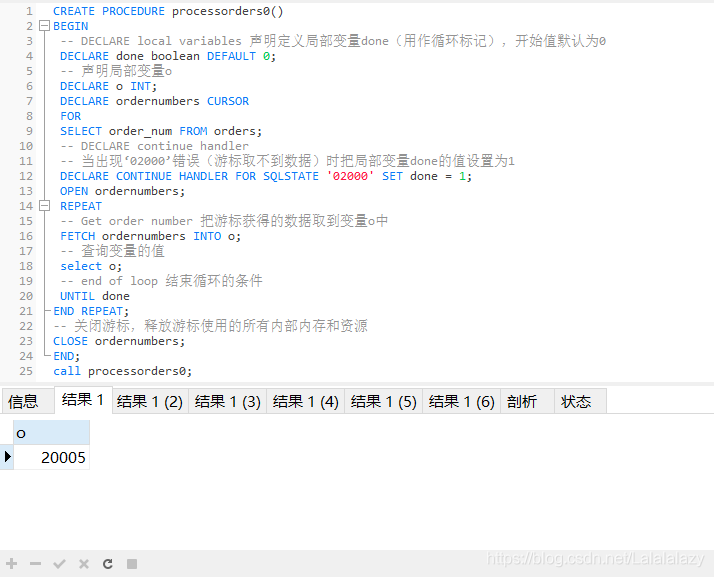The image size is (714, 577).
Task: Click comment -- end of loop line
Action: coord(161,281)
